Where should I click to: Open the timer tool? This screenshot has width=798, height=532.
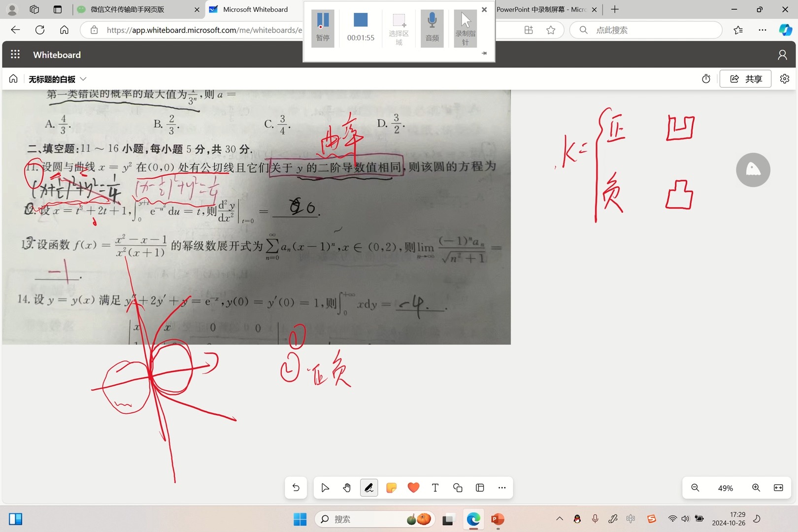[x=706, y=79]
